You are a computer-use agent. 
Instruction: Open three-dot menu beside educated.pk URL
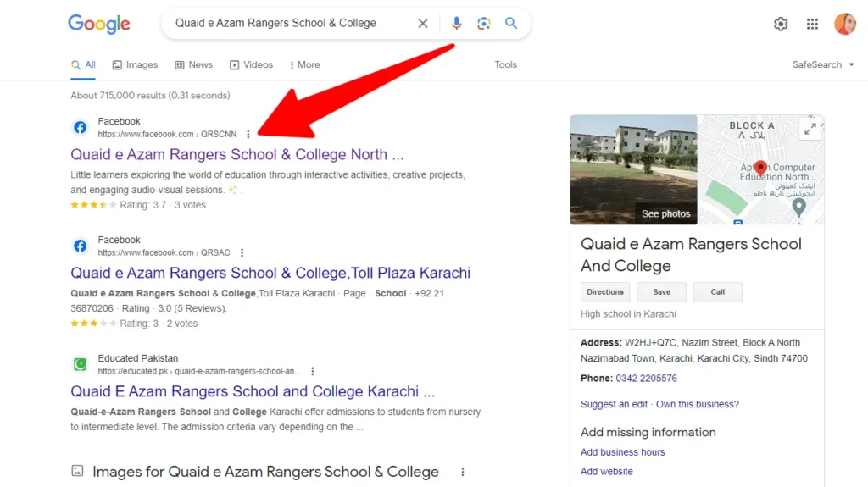point(313,371)
